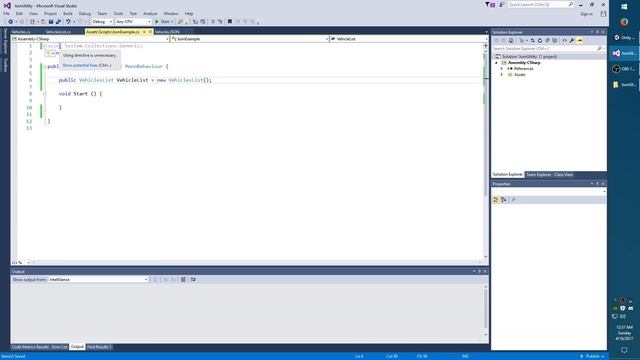Viewport: 640px width, 360px height.
Task: Close the JsonExample.cs editor tab
Action: pyautogui.click(x=150, y=32)
